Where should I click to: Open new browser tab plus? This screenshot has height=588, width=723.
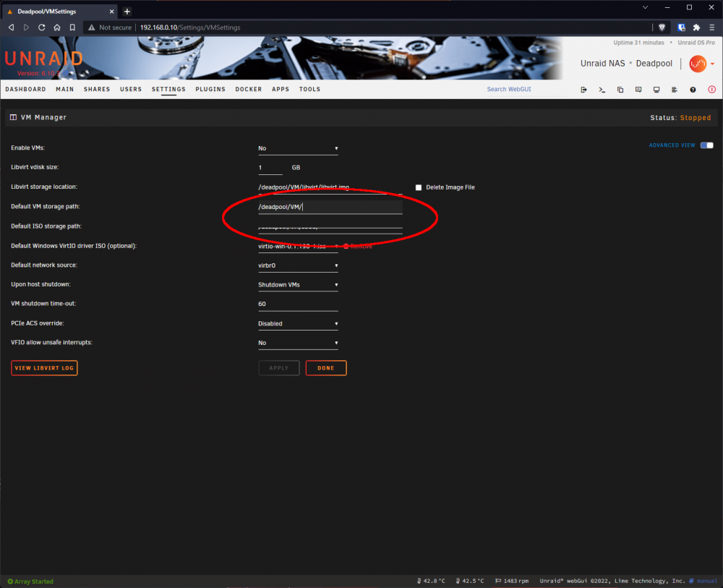[x=127, y=12]
